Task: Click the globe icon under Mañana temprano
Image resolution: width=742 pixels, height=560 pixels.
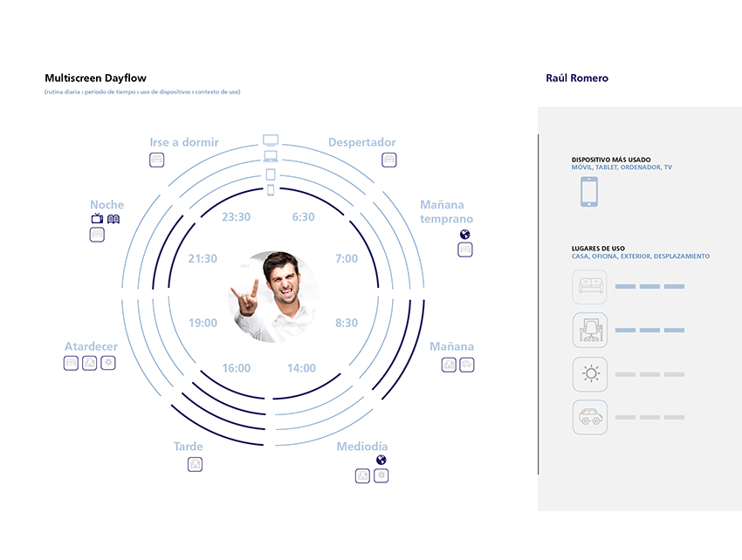Action: 465,235
